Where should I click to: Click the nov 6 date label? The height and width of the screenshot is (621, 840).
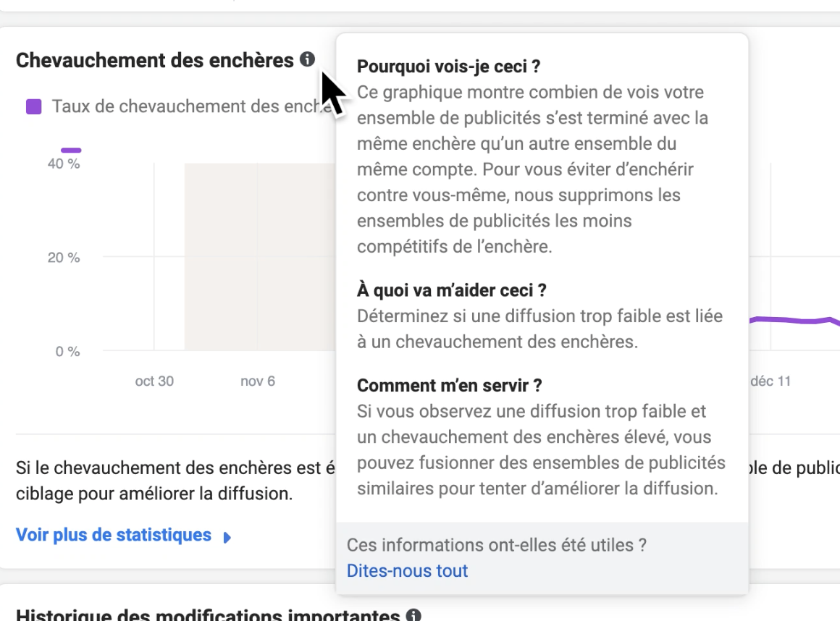(x=258, y=381)
